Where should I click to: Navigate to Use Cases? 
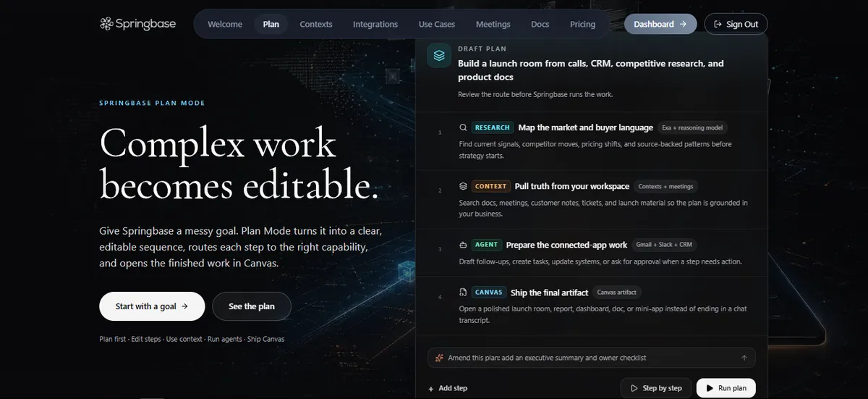[x=437, y=24]
